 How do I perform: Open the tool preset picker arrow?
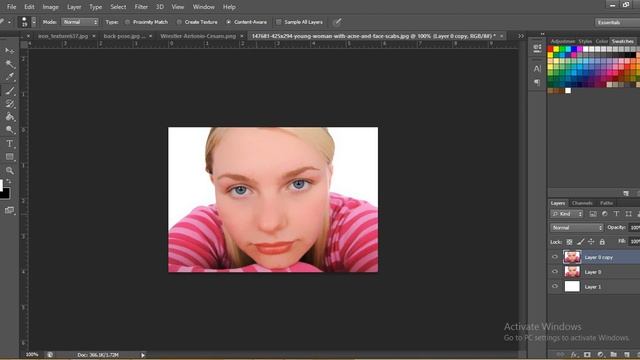click(x=9, y=22)
